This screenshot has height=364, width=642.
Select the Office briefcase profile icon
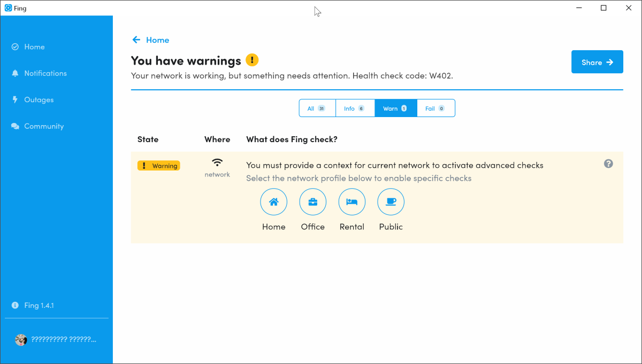312,202
